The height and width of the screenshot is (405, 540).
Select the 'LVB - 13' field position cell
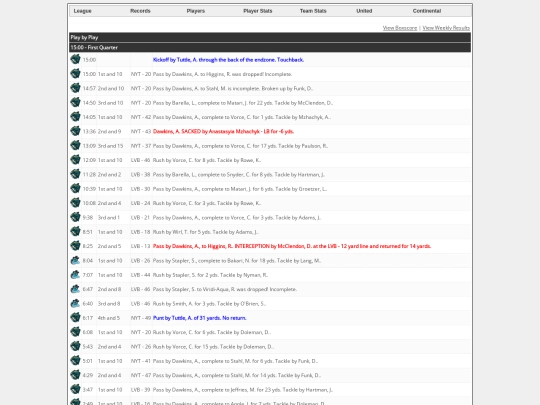pyautogui.click(x=141, y=246)
